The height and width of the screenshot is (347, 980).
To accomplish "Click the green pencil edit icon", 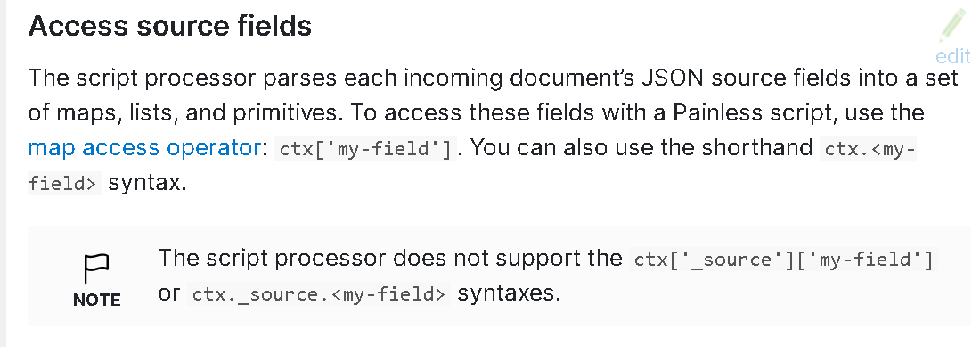I will [951, 26].
